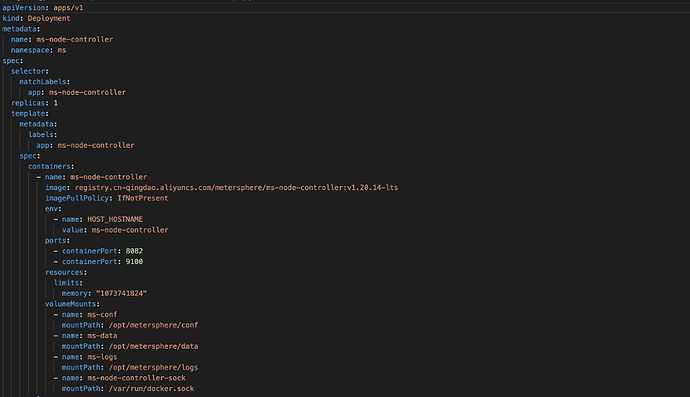The width and height of the screenshot is (690, 397).
Task: Click the 'value' key under env
Action: (72, 230)
